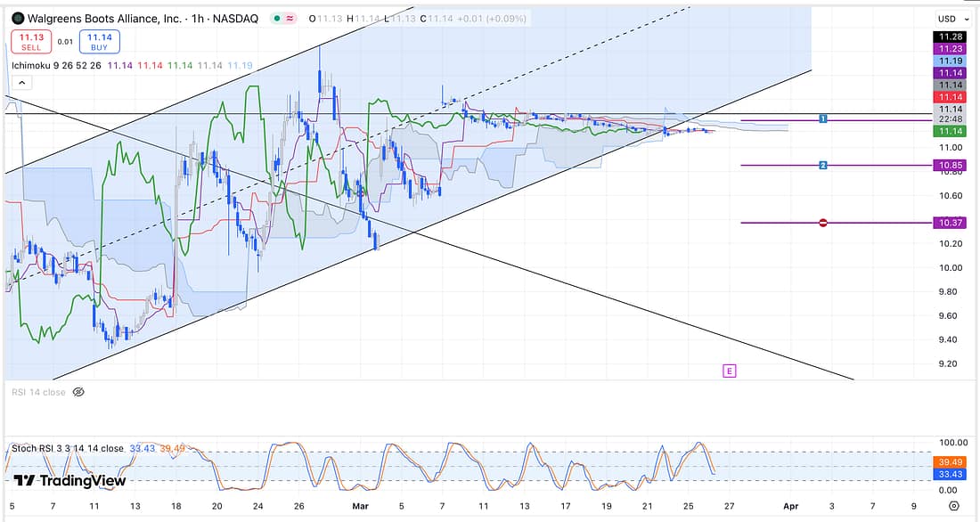Open chart settings gear in the bottom corner
The height and width of the screenshot is (522, 980).
tap(954, 506)
